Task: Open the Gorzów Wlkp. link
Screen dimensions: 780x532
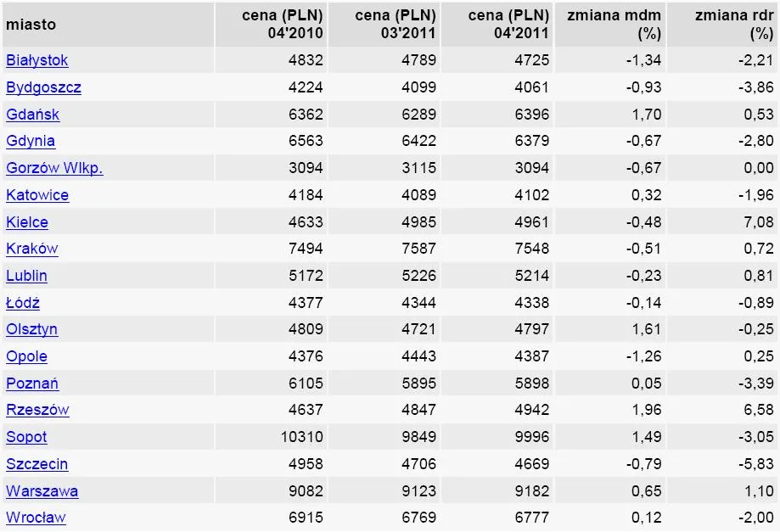Action: pyautogui.click(x=54, y=168)
